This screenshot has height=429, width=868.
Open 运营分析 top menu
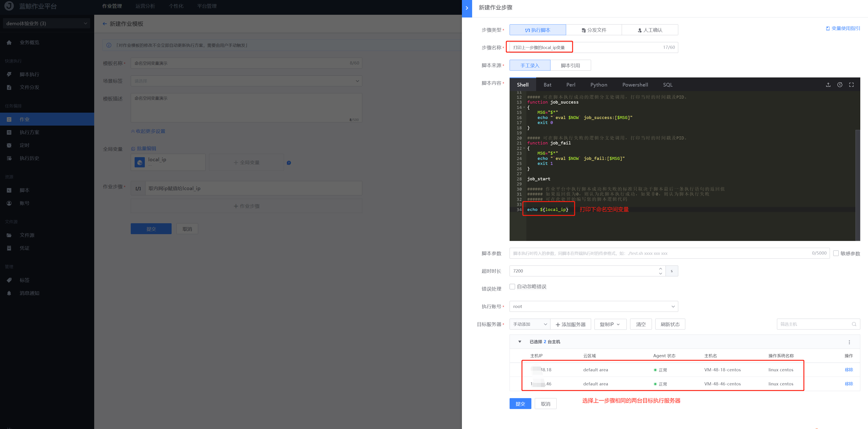145,6
